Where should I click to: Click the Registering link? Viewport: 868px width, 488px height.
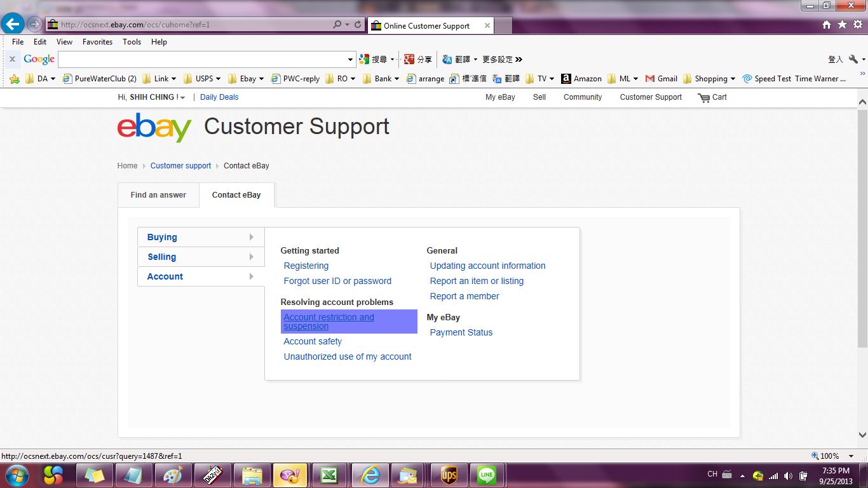coord(306,266)
